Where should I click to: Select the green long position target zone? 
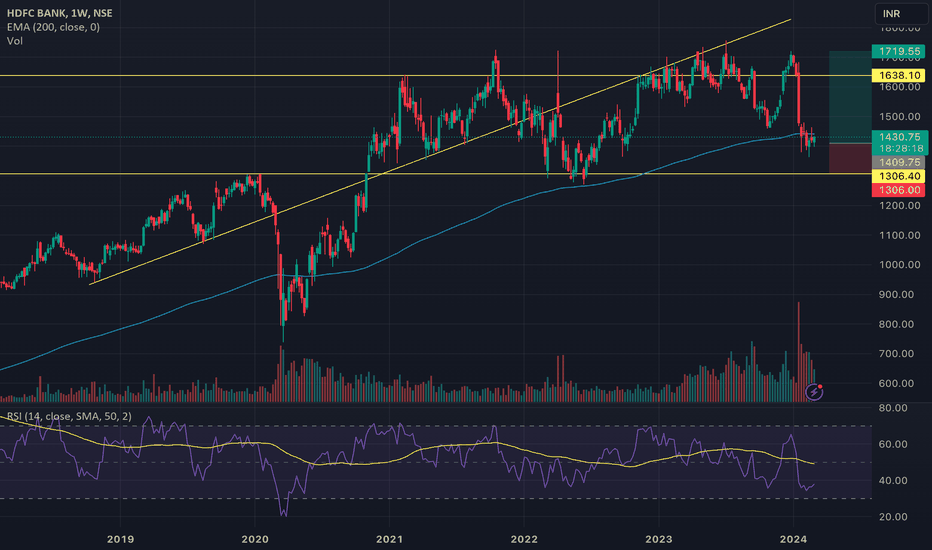click(x=850, y=97)
